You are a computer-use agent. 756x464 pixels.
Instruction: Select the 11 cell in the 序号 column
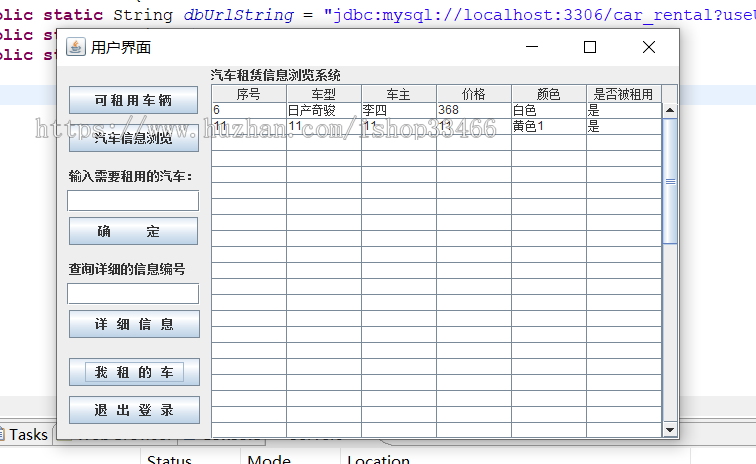pyautogui.click(x=249, y=126)
